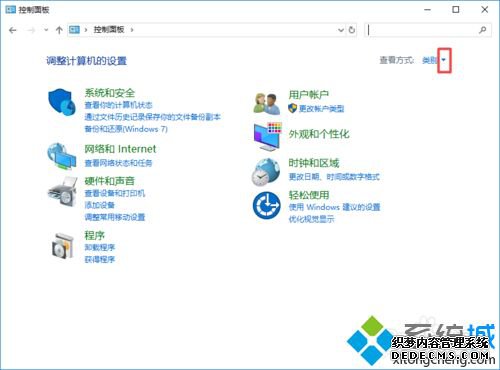The image size is (500, 370).
Task: Close the Control Panel window
Action: coord(485,10)
